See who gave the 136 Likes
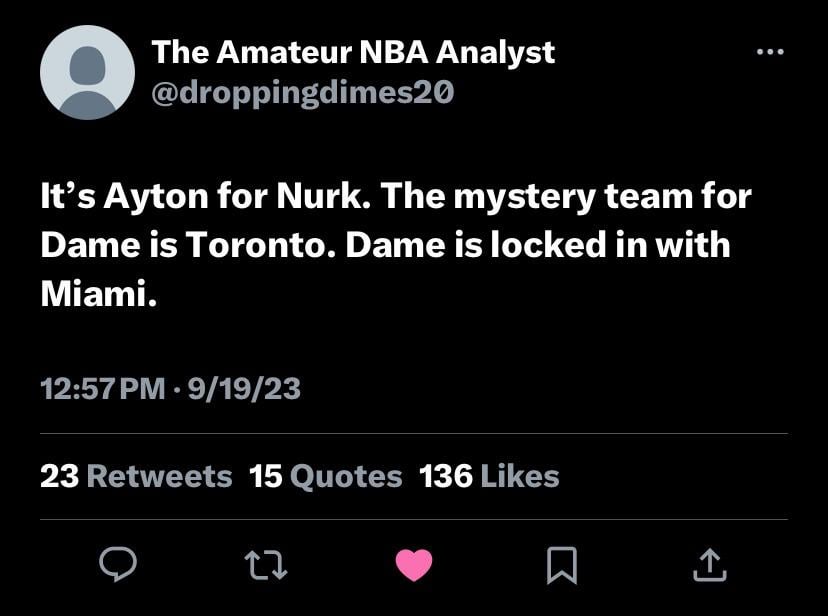Image resolution: width=828 pixels, height=616 pixels. (489, 476)
